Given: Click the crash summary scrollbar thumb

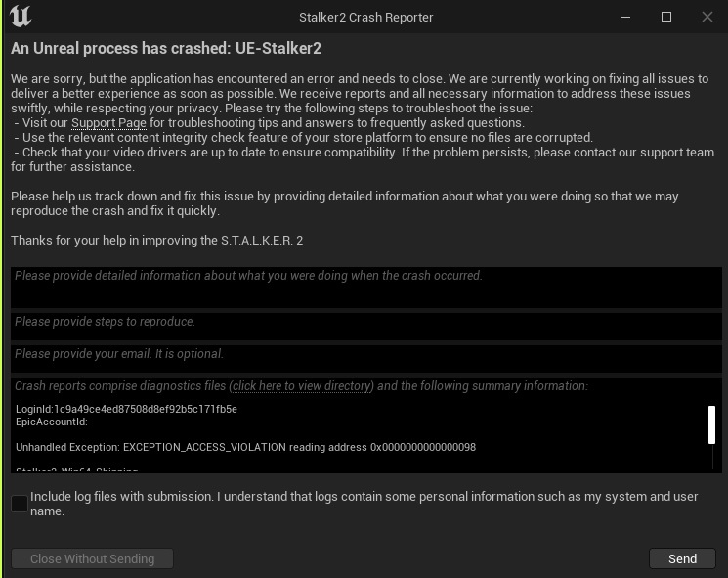Looking at the screenshot, I should tap(711, 424).
